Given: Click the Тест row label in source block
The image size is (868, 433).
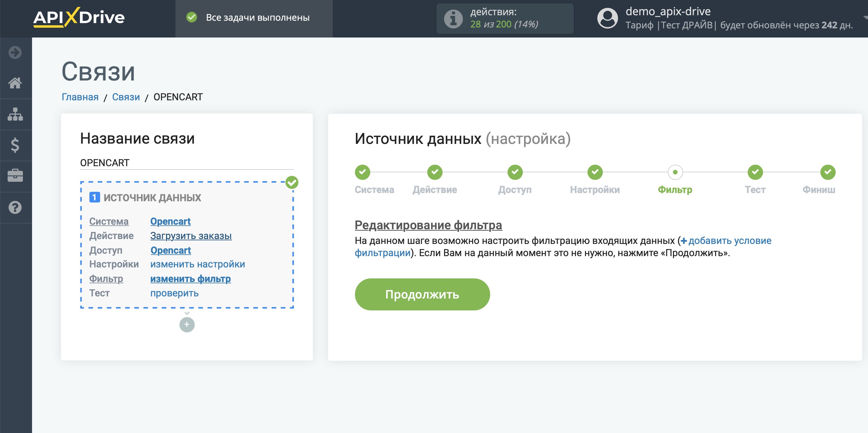Looking at the screenshot, I should pos(99,293).
